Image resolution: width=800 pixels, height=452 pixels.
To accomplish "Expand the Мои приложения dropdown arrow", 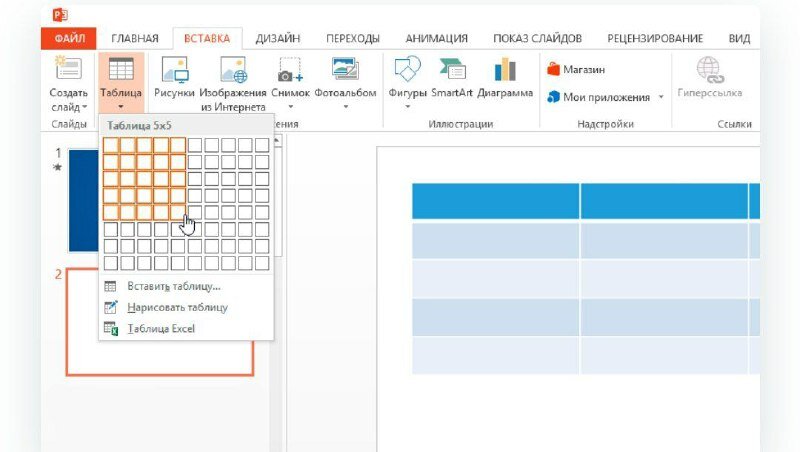I will 661,97.
